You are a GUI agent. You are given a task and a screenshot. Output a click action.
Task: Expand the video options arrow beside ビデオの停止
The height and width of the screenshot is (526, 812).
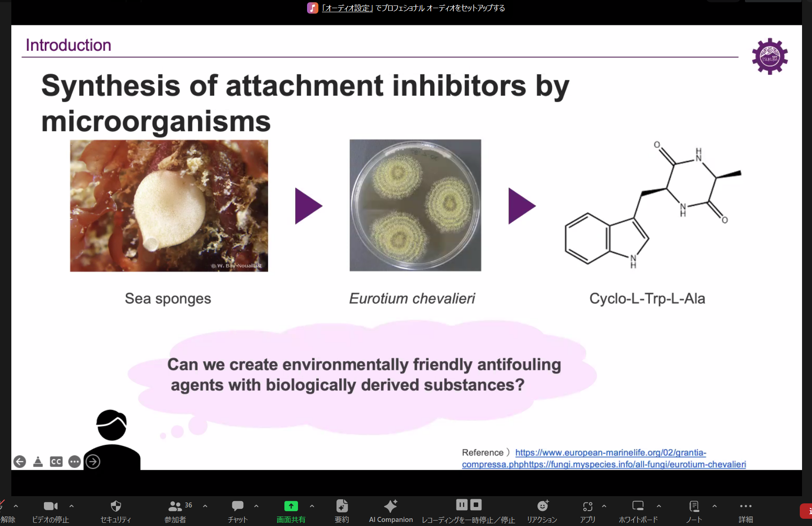click(72, 506)
